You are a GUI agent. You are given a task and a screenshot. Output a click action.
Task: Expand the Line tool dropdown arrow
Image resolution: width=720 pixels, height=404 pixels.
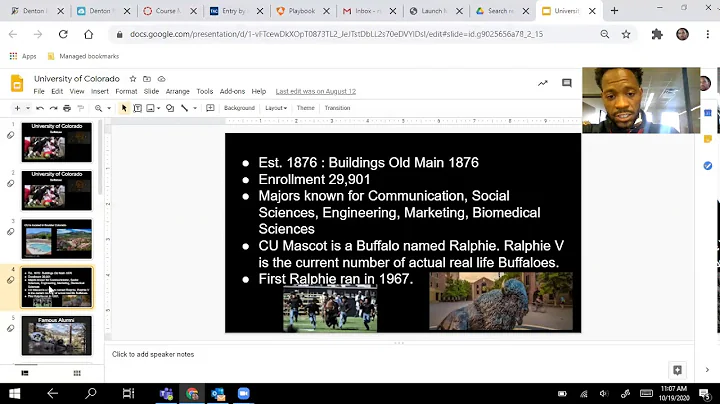(x=195, y=108)
